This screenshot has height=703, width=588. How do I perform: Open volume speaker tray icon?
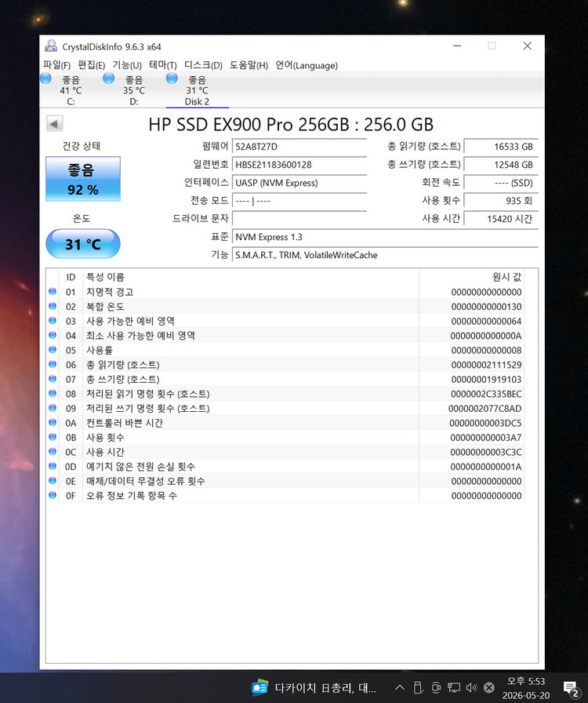click(471, 687)
